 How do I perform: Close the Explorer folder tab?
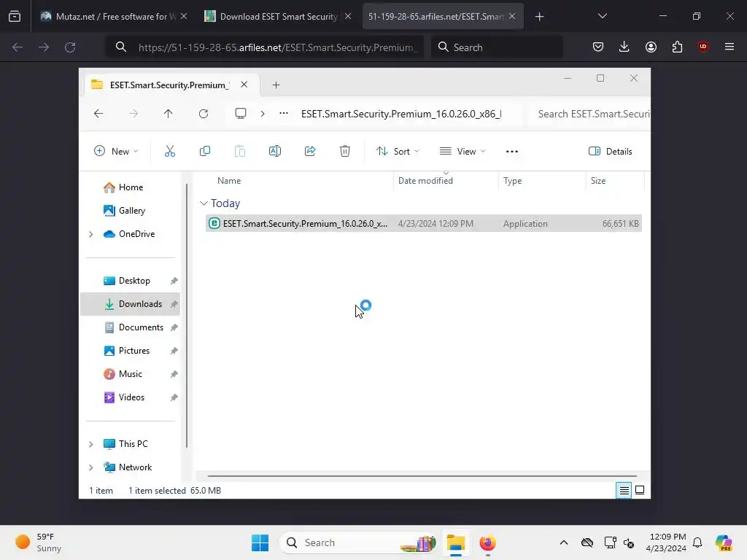coord(244,85)
